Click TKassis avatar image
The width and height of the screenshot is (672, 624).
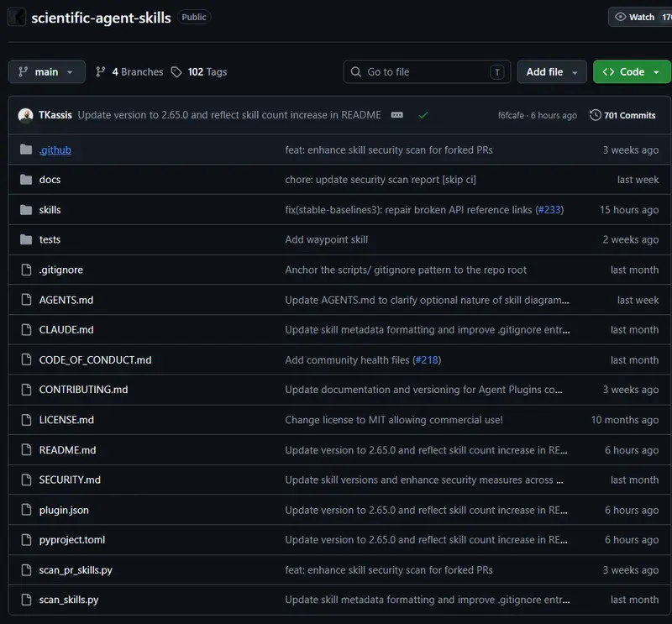coord(26,115)
